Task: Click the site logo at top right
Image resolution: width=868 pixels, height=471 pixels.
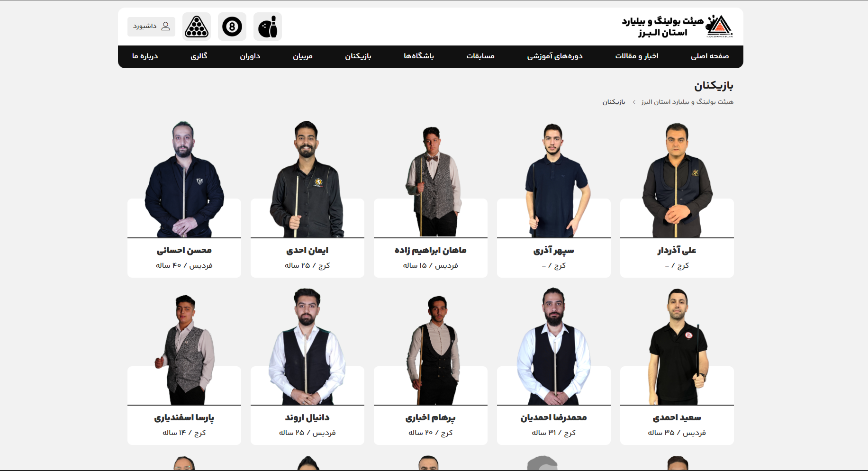Action: 678,27
